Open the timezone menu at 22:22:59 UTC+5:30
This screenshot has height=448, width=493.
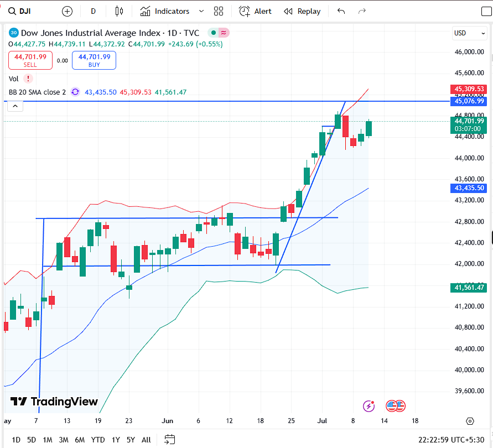pyautogui.click(x=451, y=440)
